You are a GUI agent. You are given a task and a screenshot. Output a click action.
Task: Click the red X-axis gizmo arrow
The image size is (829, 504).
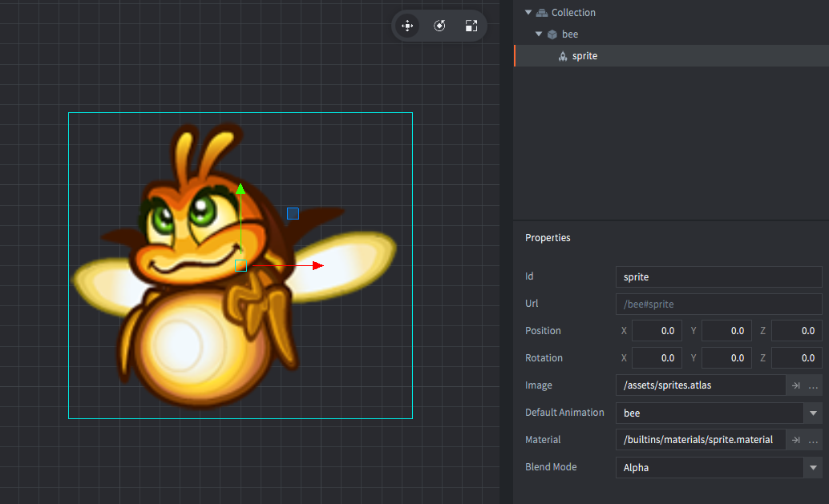point(317,265)
